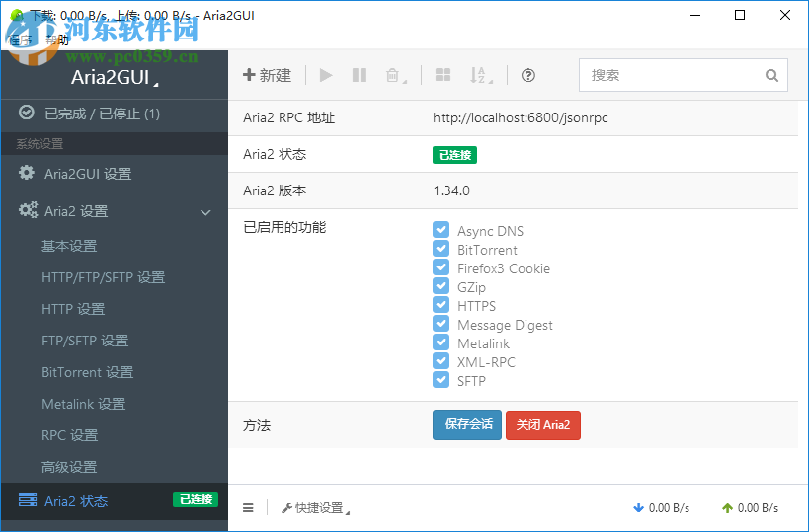Open Advanced settings (高级设置)

(69, 467)
